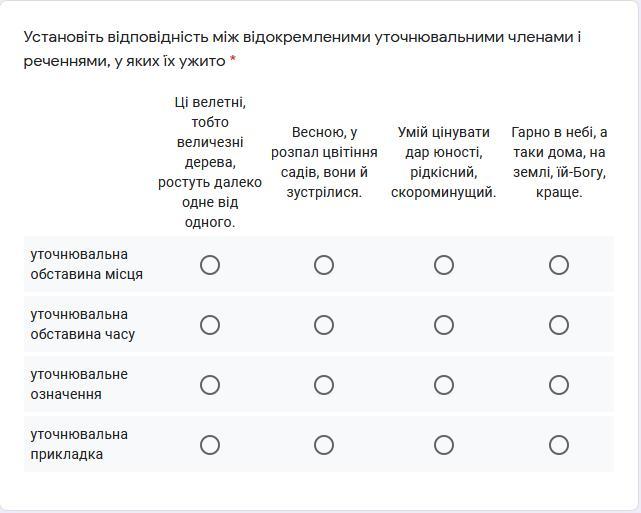The height and width of the screenshot is (513, 641).
Task: Click the column header 'Весною, у розпал цвітіння'
Action: point(324,162)
